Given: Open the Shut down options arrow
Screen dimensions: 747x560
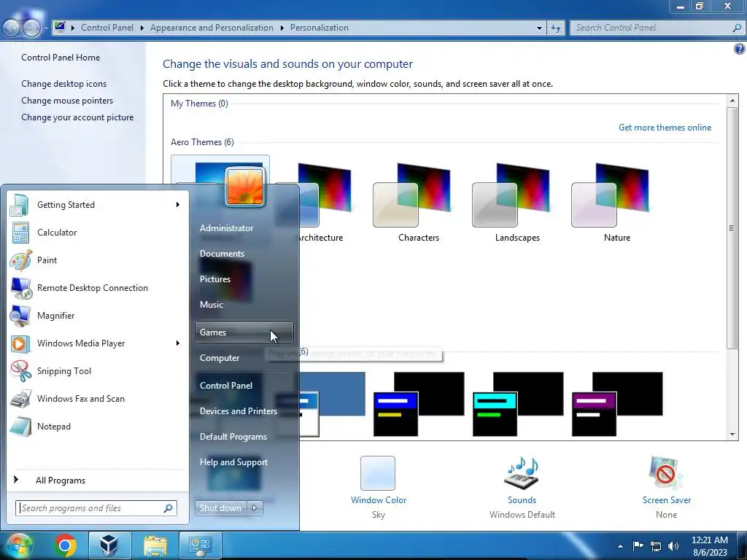Looking at the screenshot, I should pyautogui.click(x=255, y=508).
